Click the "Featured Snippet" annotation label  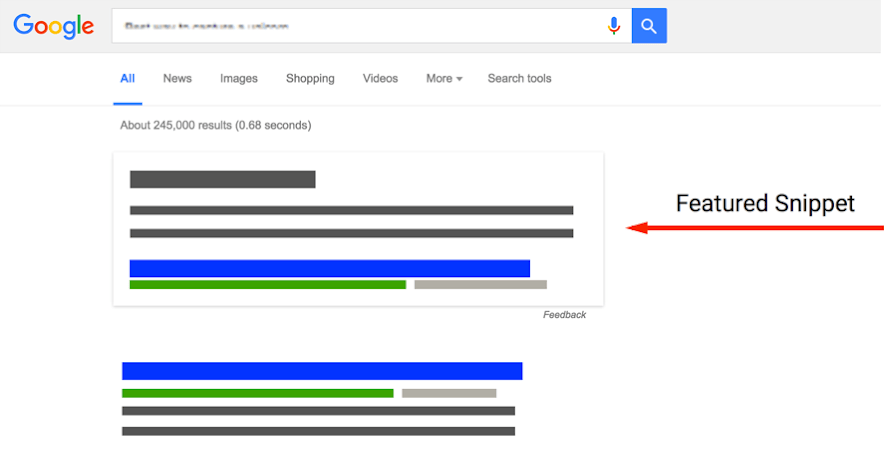pyautogui.click(x=765, y=204)
